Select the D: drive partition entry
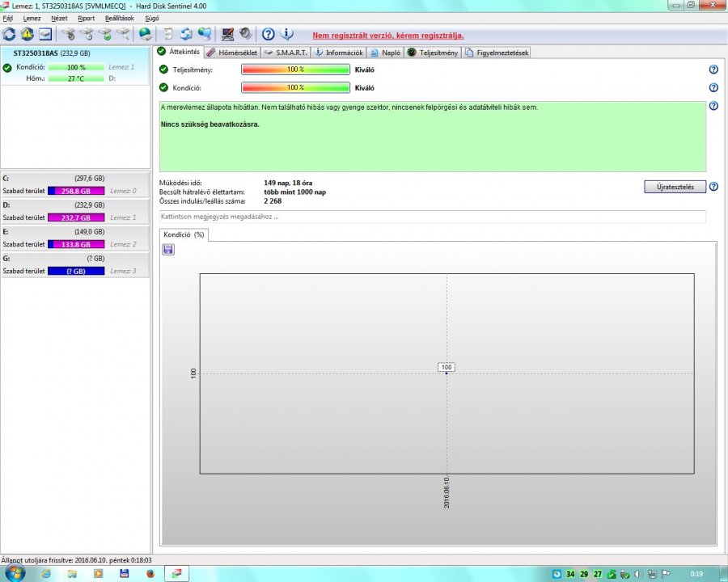 (75, 211)
